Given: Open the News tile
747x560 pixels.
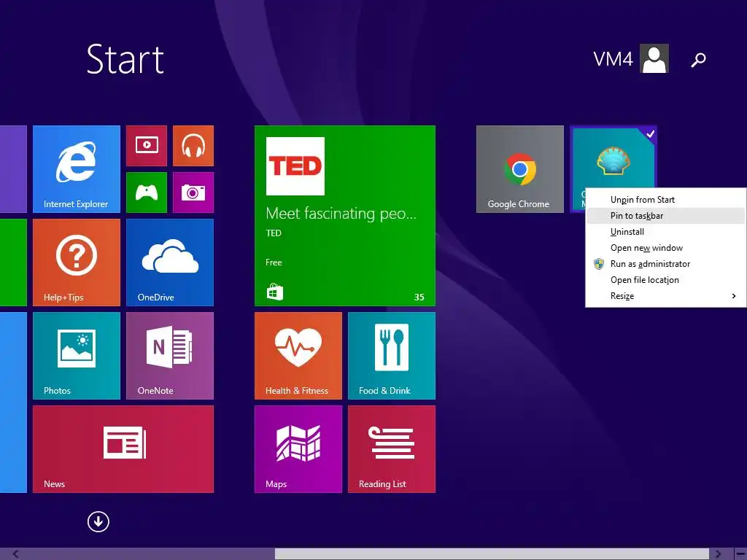Looking at the screenshot, I should [123, 449].
